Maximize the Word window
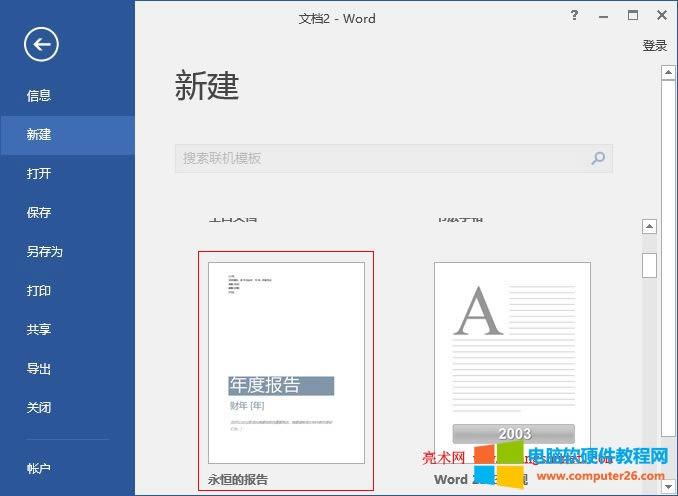678x496 pixels. tap(632, 16)
